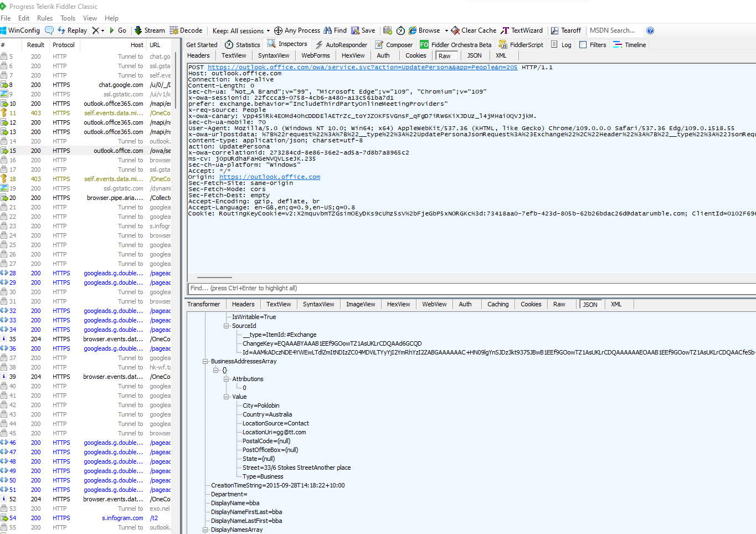
Task: Collapse the SourceId tree node
Action: [227, 326]
